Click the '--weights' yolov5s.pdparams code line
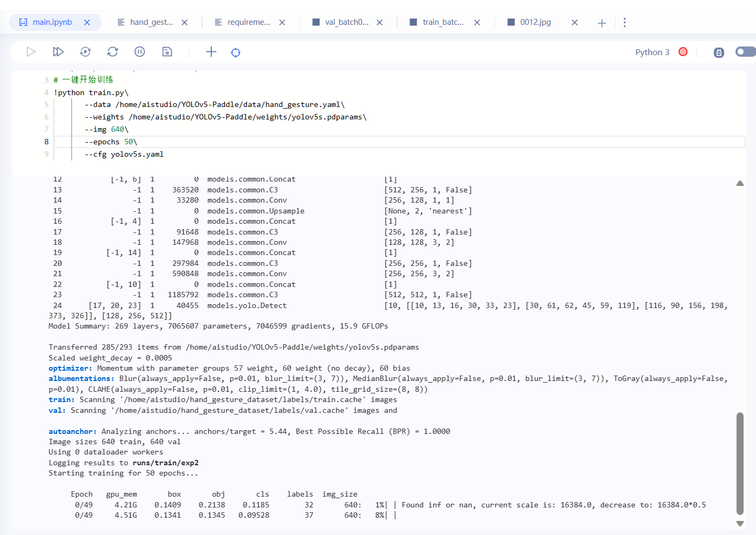Viewport: 756px width, 535px height. click(x=225, y=117)
